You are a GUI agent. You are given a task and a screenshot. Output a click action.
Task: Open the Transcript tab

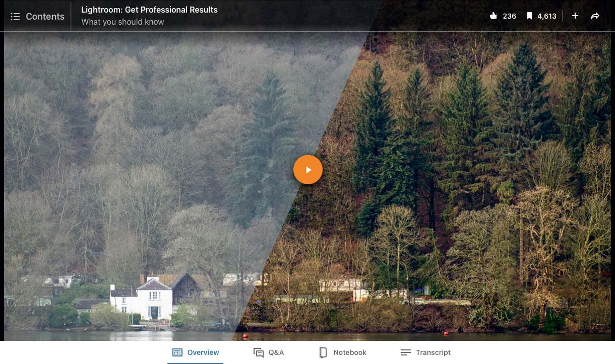click(x=425, y=352)
